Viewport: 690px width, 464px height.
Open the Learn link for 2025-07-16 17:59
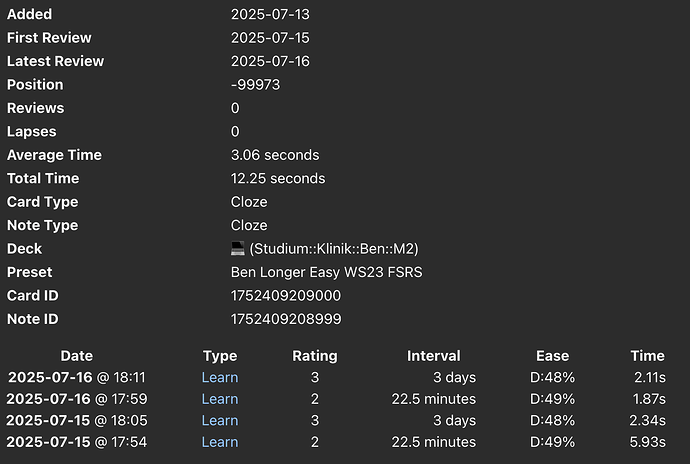pyautogui.click(x=220, y=399)
